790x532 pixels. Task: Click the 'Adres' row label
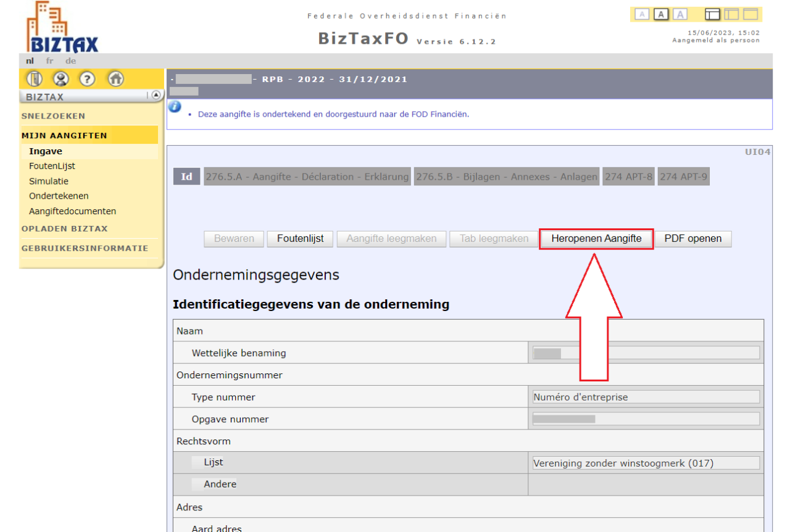(189, 507)
